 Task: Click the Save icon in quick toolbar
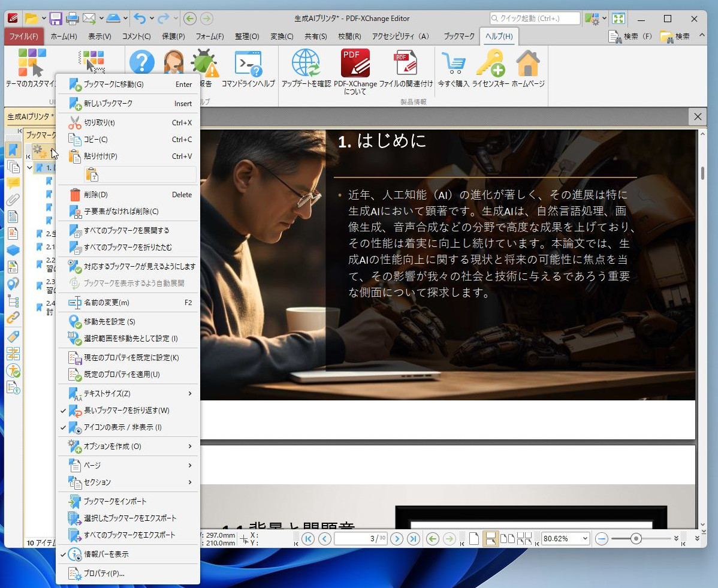pos(55,19)
